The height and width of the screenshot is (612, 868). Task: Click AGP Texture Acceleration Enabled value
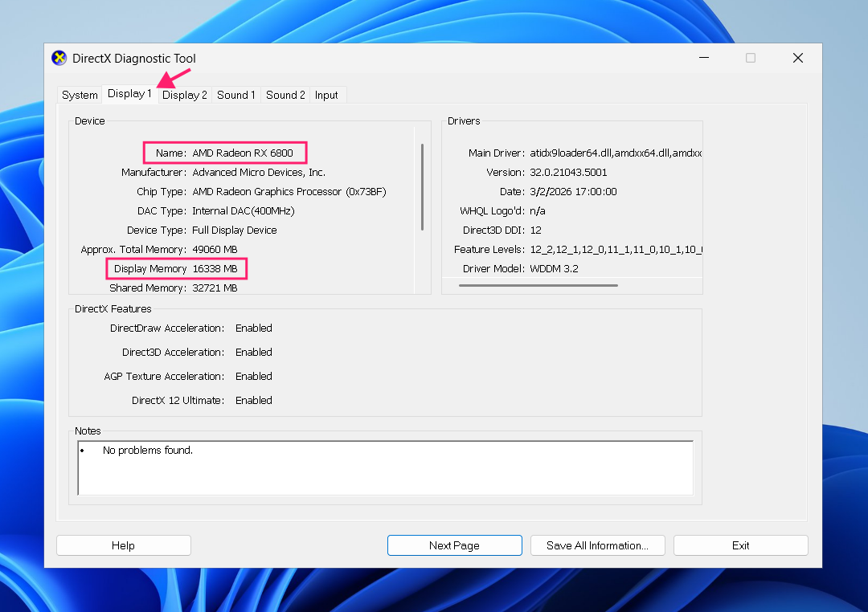click(253, 376)
